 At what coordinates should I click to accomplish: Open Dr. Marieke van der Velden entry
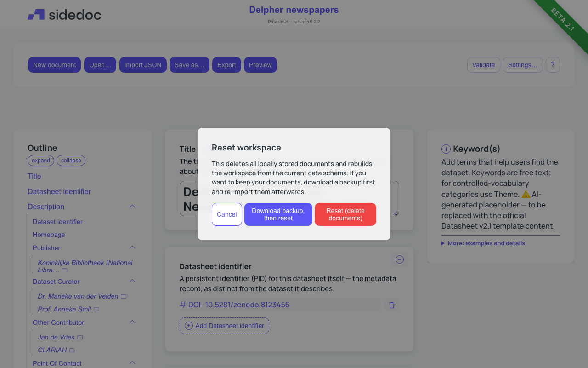[78, 297]
